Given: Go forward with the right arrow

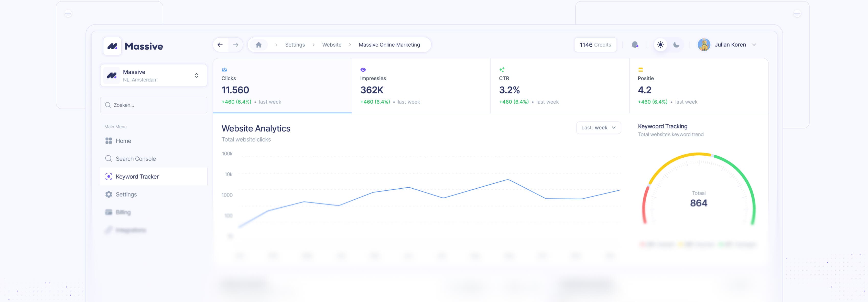Looking at the screenshot, I should [235, 45].
